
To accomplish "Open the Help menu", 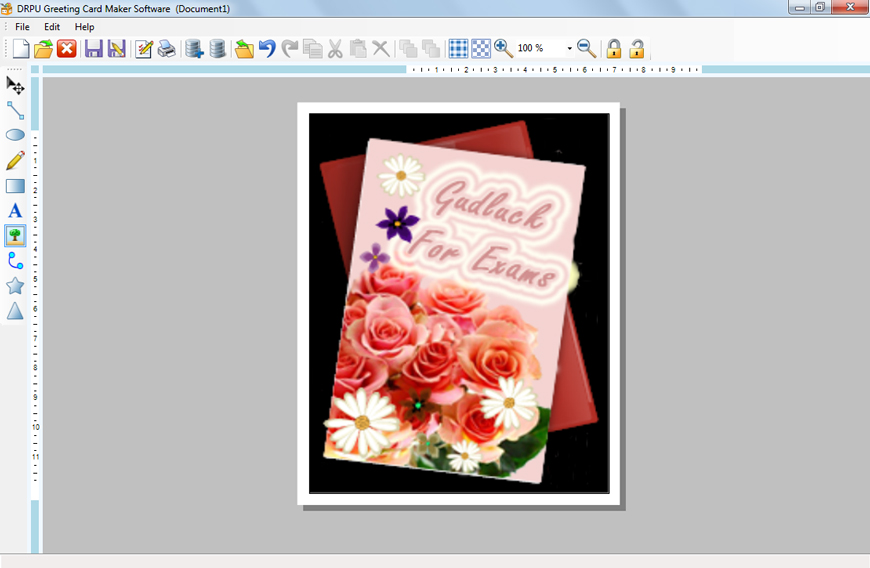I will coord(84,27).
